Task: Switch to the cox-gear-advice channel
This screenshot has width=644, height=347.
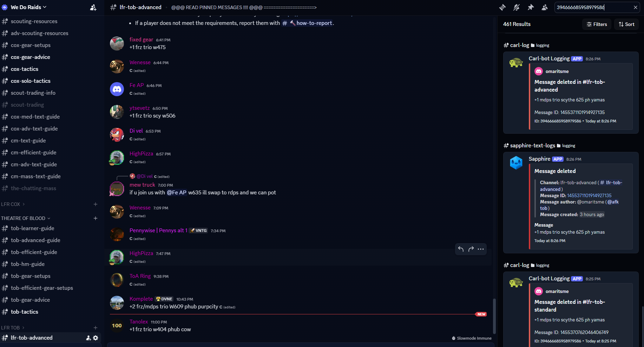Action: (31, 57)
